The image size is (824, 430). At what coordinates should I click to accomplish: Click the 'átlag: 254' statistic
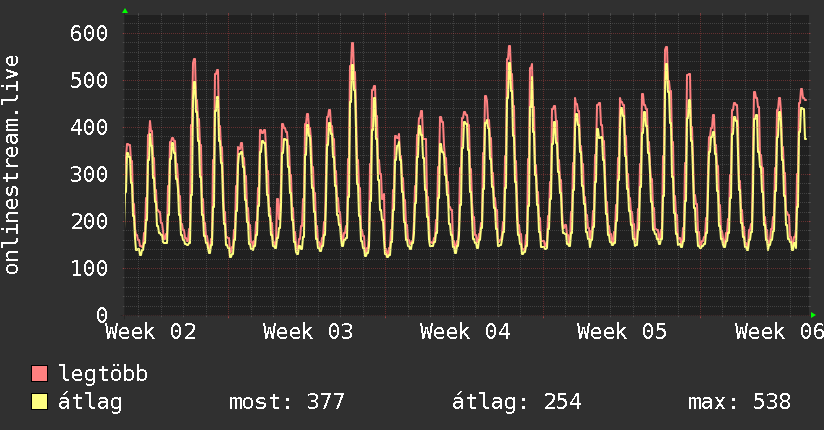[x=517, y=402]
